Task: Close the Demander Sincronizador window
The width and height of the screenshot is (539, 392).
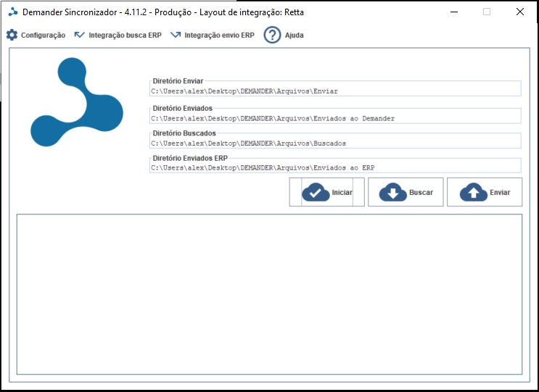Action: pyautogui.click(x=520, y=12)
